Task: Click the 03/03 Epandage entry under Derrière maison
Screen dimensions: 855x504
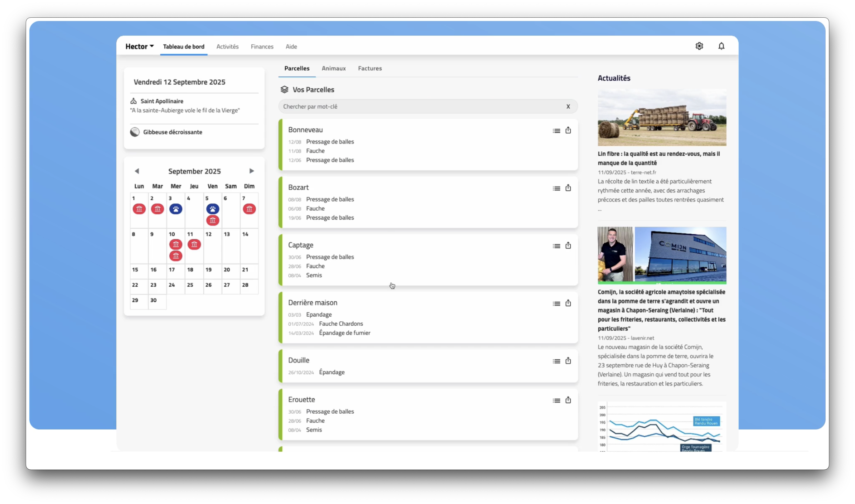Action: pyautogui.click(x=310, y=315)
